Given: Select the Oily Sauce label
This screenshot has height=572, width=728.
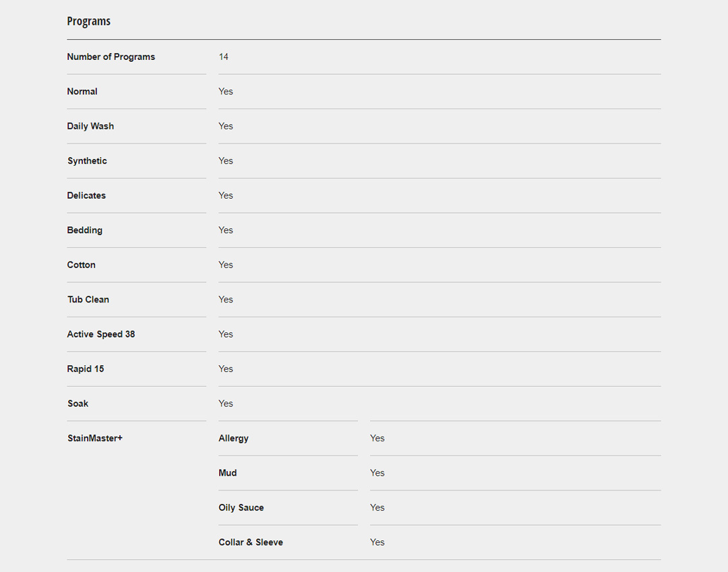Looking at the screenshot, I should tap(241, 508).
